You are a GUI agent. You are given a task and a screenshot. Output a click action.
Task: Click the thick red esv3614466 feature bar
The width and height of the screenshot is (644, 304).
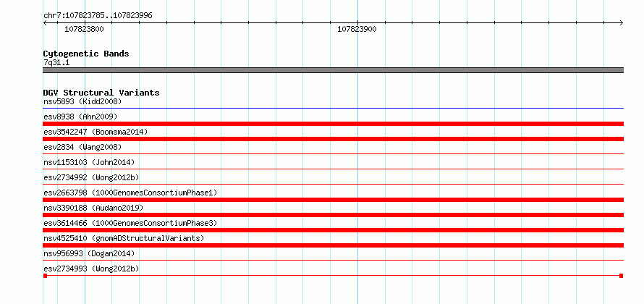[334, 230]
